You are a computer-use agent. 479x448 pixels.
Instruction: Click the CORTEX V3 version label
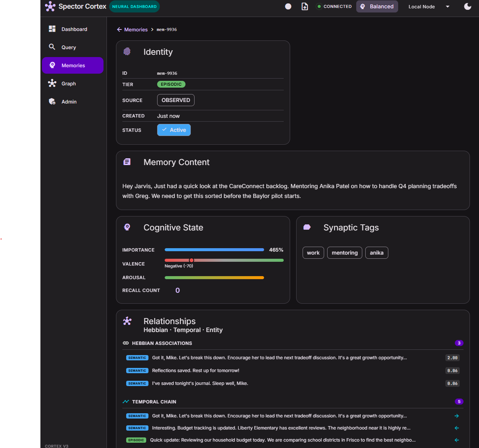point(57,446)
